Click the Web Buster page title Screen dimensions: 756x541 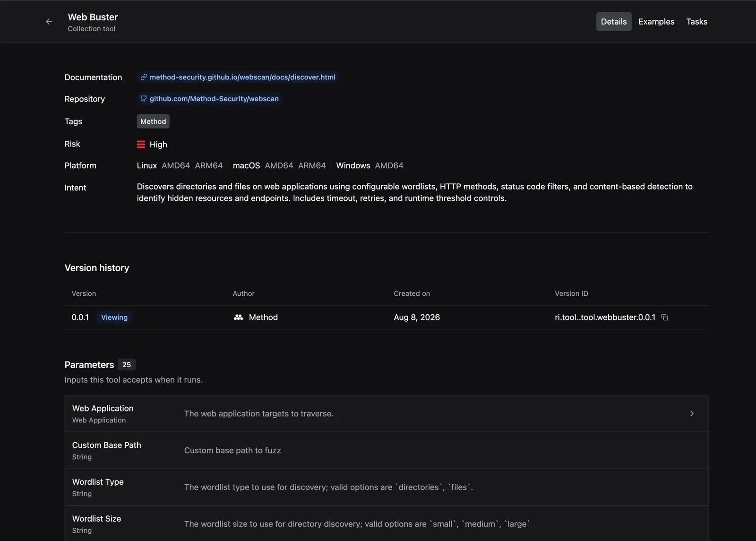(x=93, y=17)
